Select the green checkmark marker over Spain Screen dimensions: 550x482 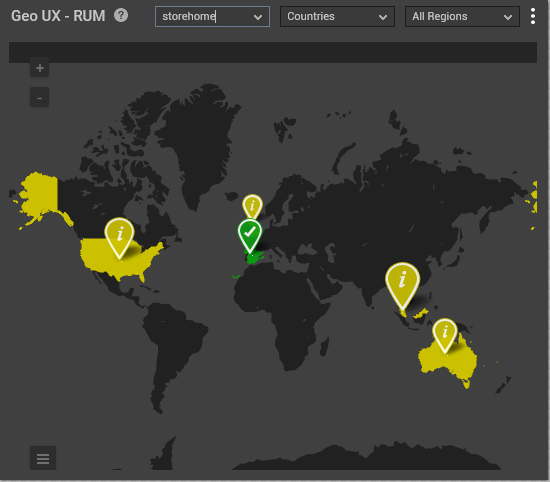[250, 234]
